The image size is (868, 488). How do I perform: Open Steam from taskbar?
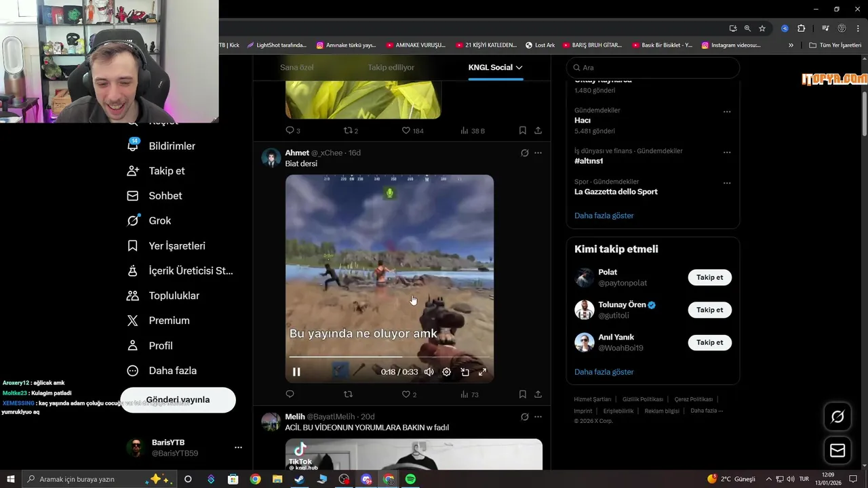(299, 479)
